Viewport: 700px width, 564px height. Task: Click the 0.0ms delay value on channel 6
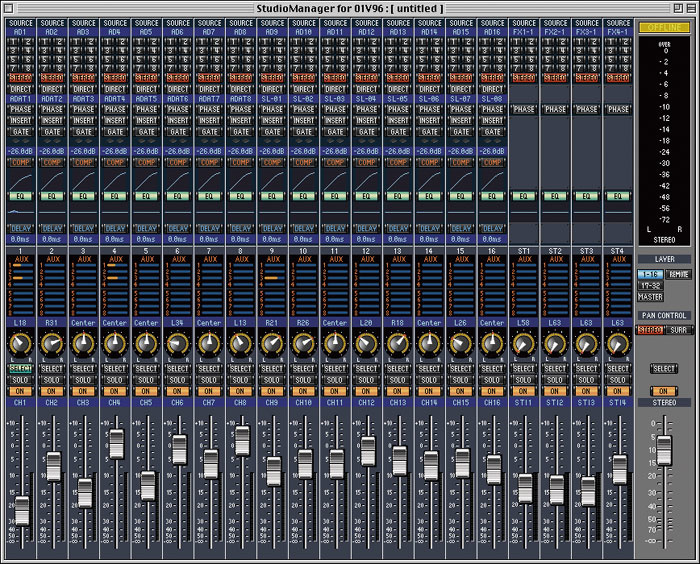tap(178, 239)
